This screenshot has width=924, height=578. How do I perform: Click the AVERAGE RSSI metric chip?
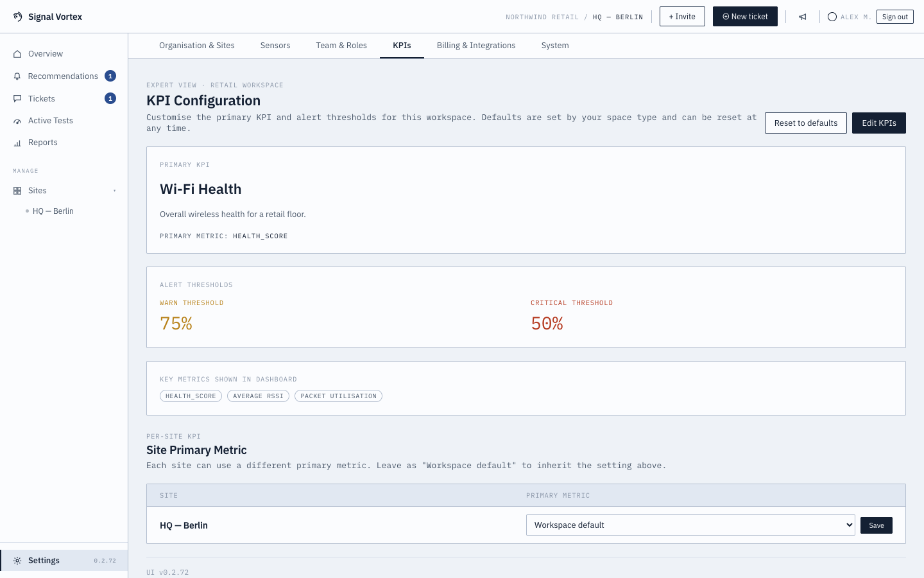coord(258,396)
